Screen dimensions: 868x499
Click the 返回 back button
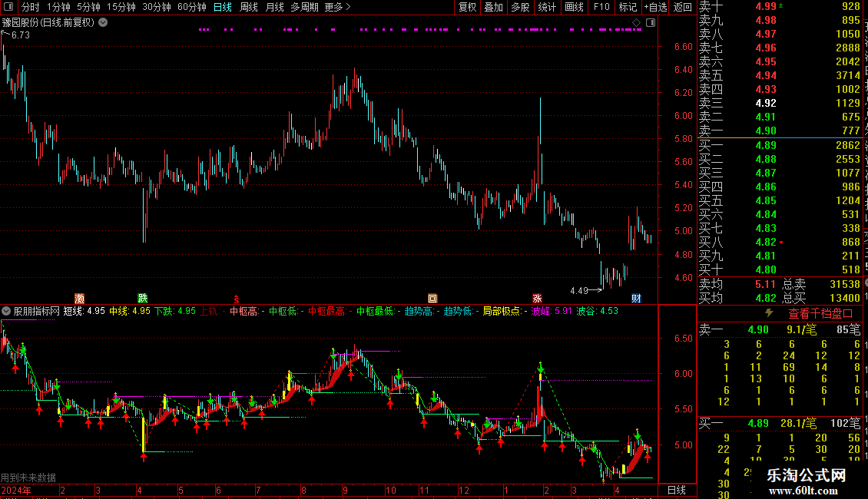(x=683, y=7)
